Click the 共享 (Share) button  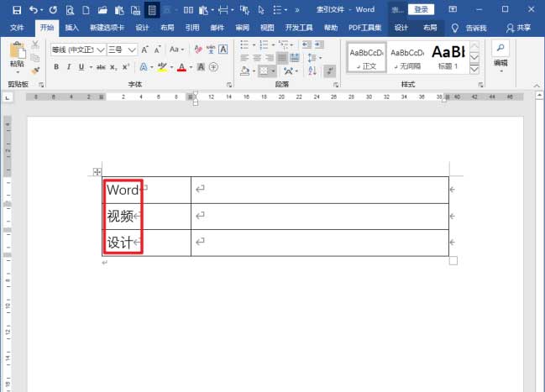(518, 28)
